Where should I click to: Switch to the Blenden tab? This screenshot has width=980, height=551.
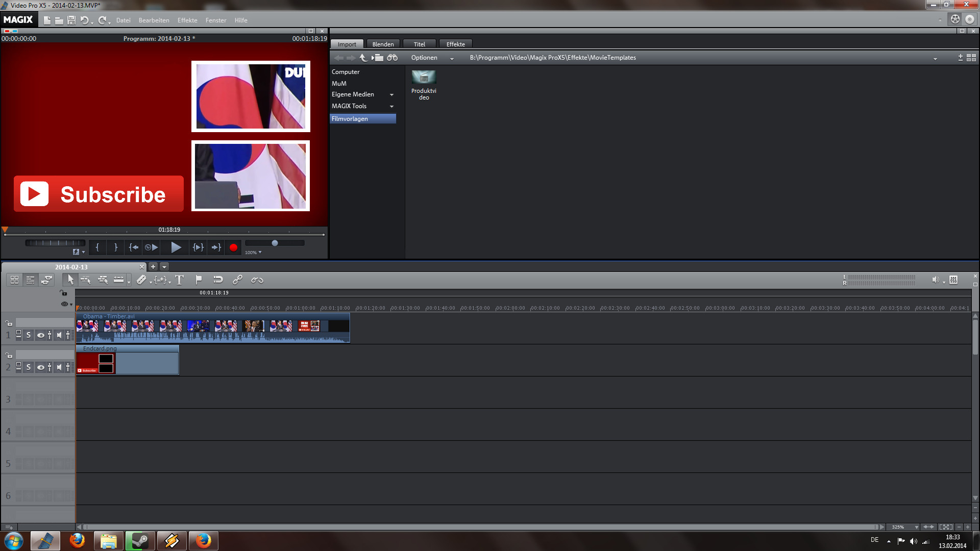383,44
